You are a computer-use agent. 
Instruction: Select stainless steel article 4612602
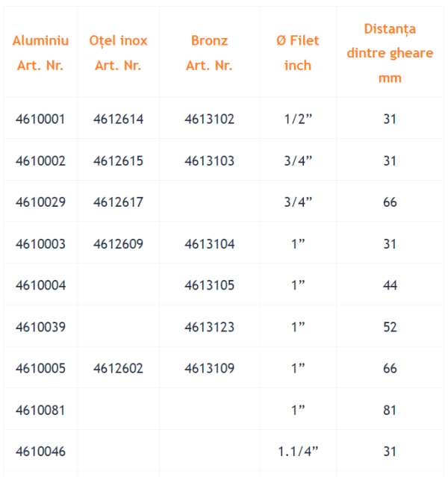tap(118, 369)
